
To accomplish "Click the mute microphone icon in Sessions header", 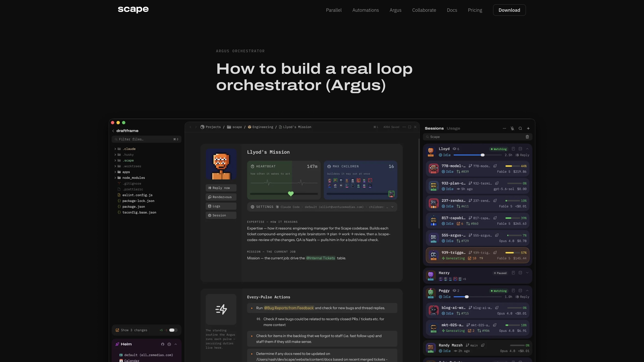I will (512, 128).
